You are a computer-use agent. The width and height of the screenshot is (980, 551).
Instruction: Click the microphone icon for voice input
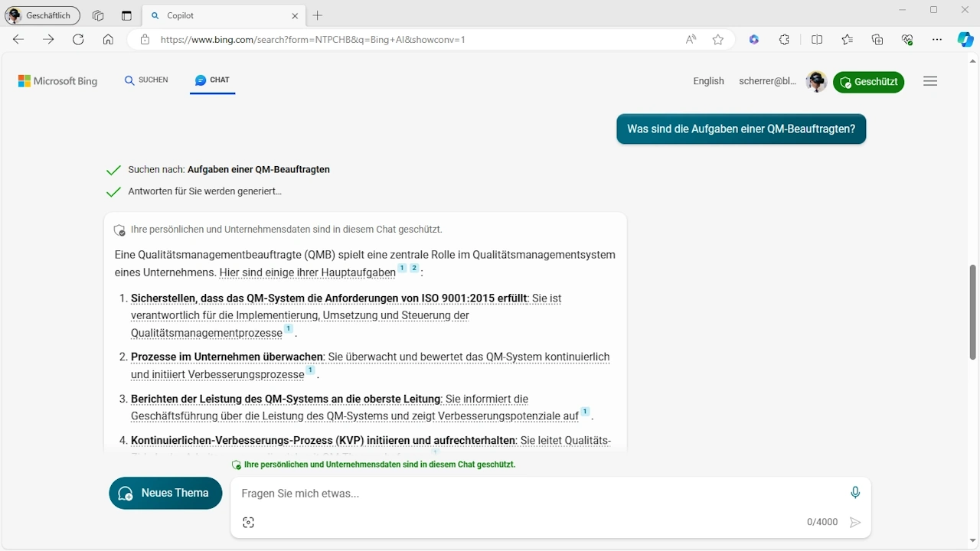855,492
